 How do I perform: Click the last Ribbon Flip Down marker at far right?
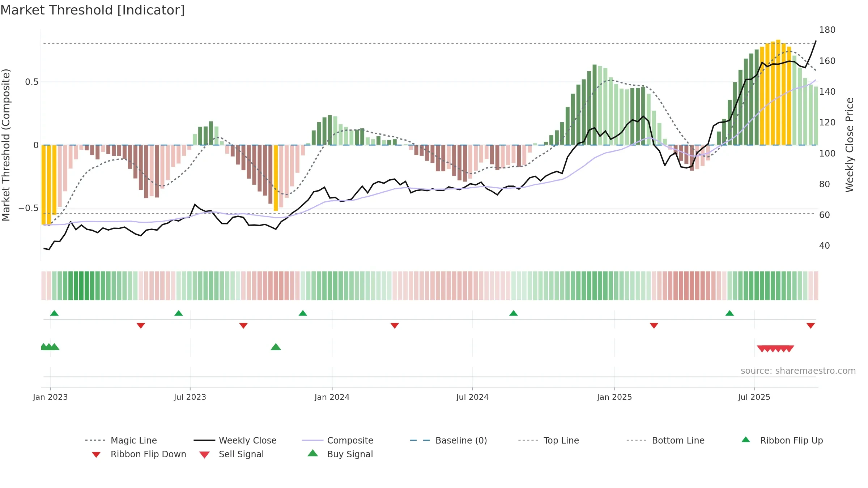(x=810, y=326)
